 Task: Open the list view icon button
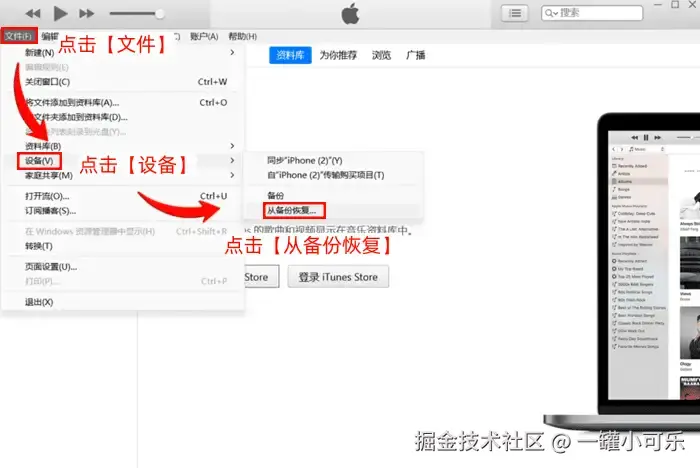coord(515,13)
